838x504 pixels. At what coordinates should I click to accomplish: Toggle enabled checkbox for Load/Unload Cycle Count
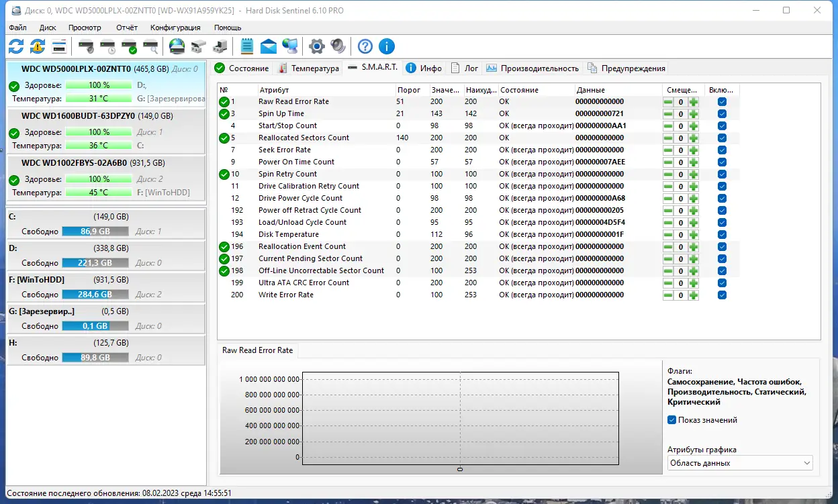[722, 223]
